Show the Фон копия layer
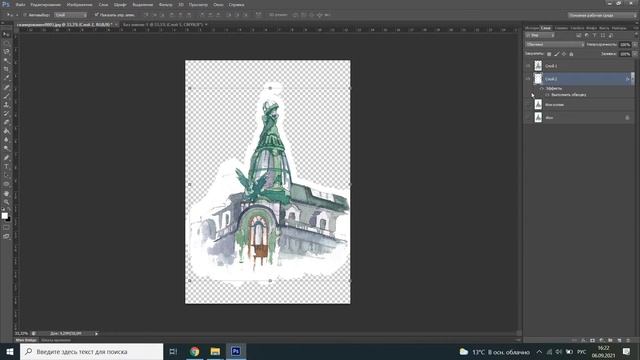Screen dimensions: 640x360 tap(528, 105)
